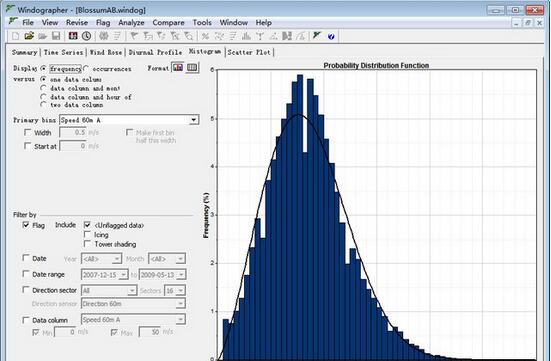Screen dimensions: 551x361
Task: Switch to the Scatter Plot tab
Action: coord(249,52)
